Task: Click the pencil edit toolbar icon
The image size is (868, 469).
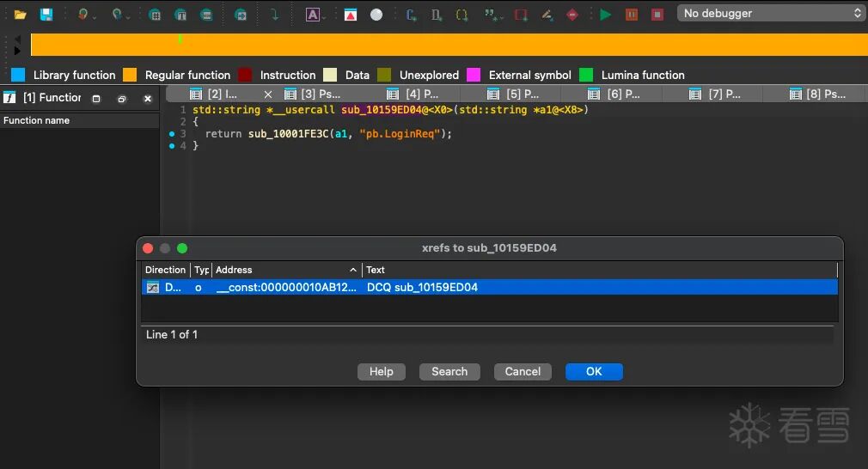Action: coord(547,15)
